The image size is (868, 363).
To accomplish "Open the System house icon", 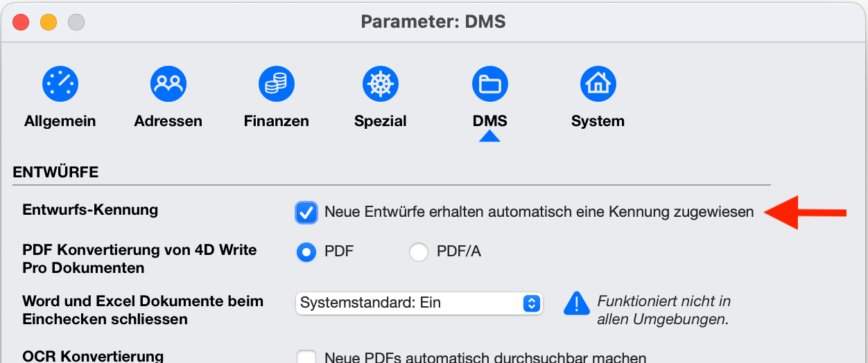I will pyautogui.click(x=598, y=85).
